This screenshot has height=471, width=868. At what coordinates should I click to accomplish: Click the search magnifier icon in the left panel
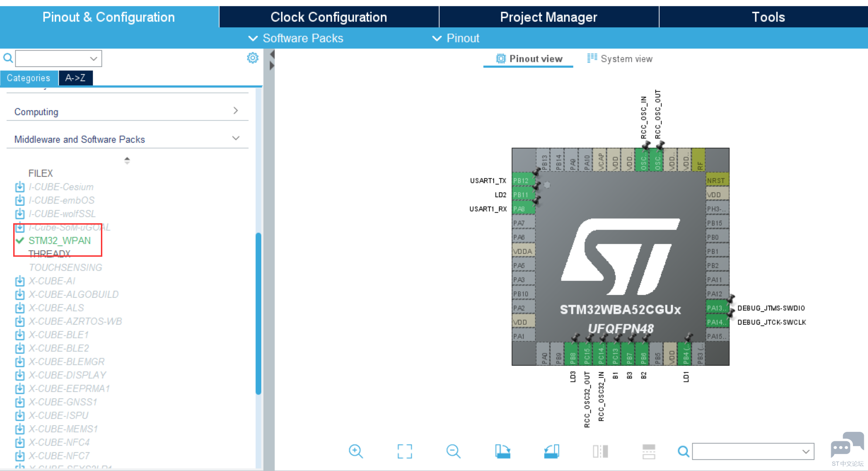(x=8, y=58)
